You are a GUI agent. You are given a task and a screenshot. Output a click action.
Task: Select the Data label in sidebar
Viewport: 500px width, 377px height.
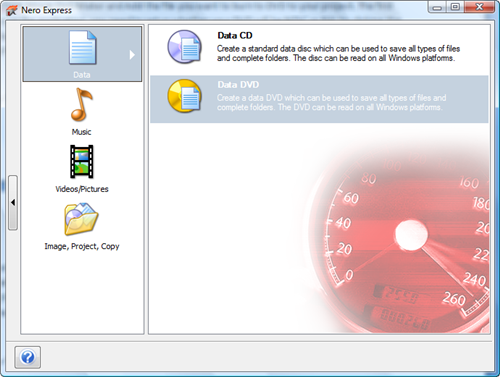point(82,75)
